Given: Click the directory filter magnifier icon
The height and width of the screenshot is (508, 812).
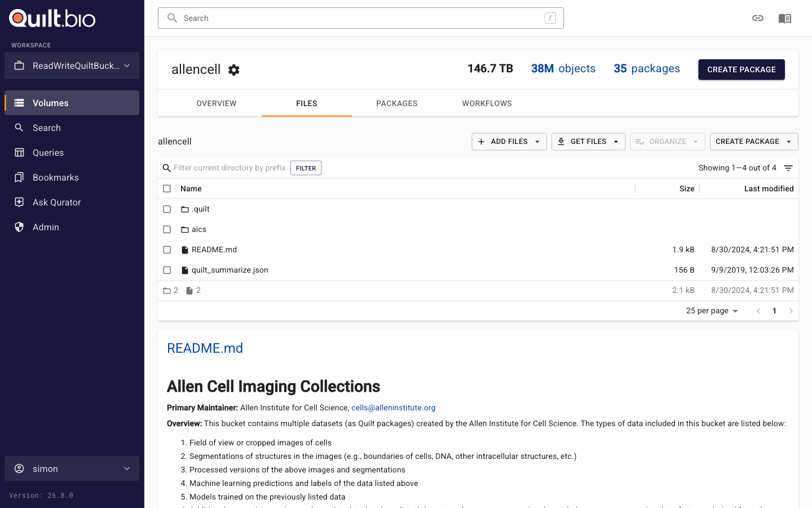Looking at the screenshot, I should pos(167,168).
